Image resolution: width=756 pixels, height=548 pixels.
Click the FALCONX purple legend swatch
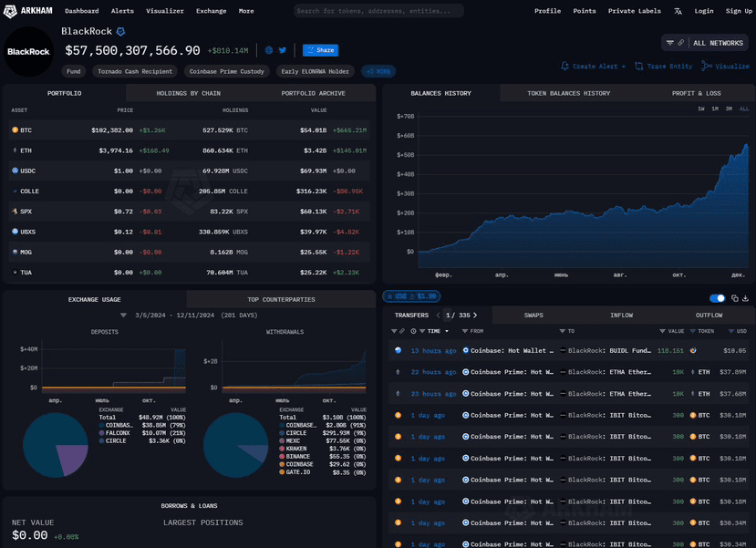pos(102,433)
